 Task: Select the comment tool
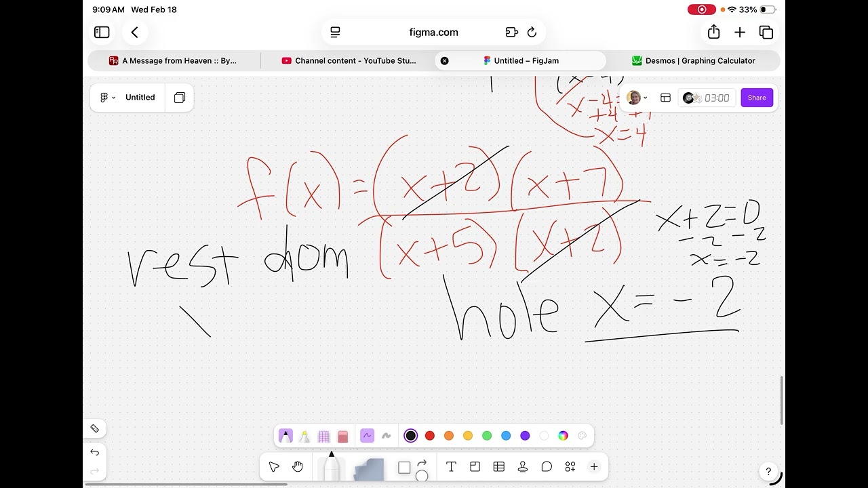click(x=546, y=466)
